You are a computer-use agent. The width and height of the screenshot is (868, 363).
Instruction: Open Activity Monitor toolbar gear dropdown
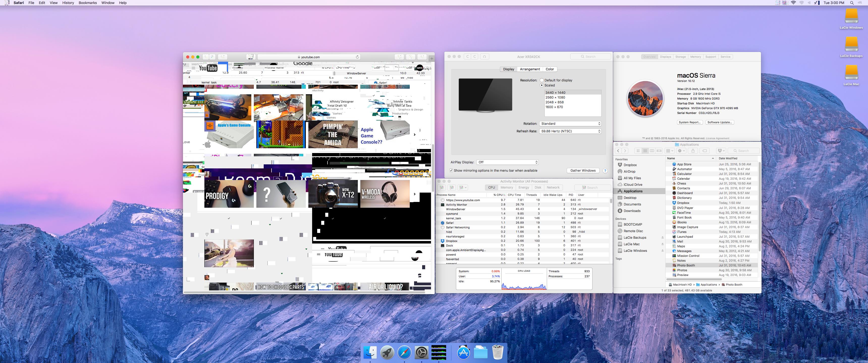coord(463,188)
